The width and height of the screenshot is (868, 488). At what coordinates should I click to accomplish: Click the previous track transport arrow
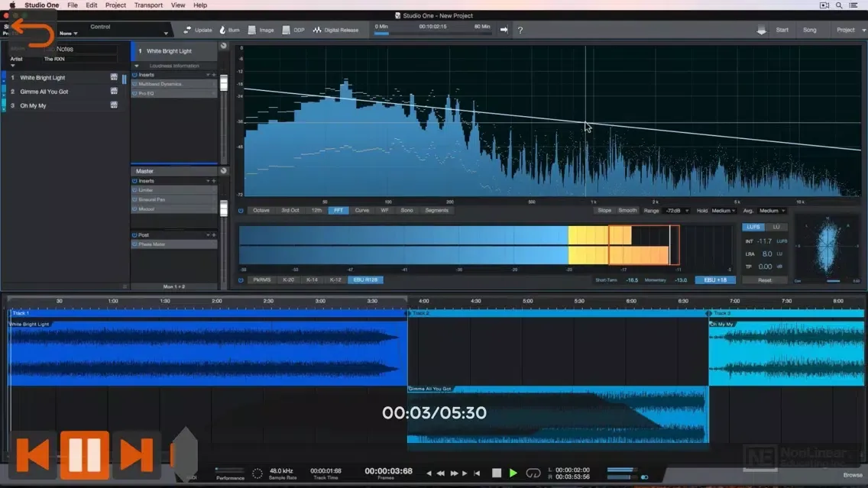[429, 473]
